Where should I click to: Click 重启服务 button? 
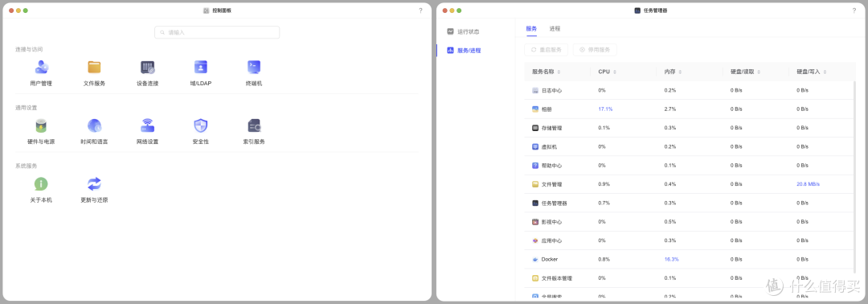(547, 50)
